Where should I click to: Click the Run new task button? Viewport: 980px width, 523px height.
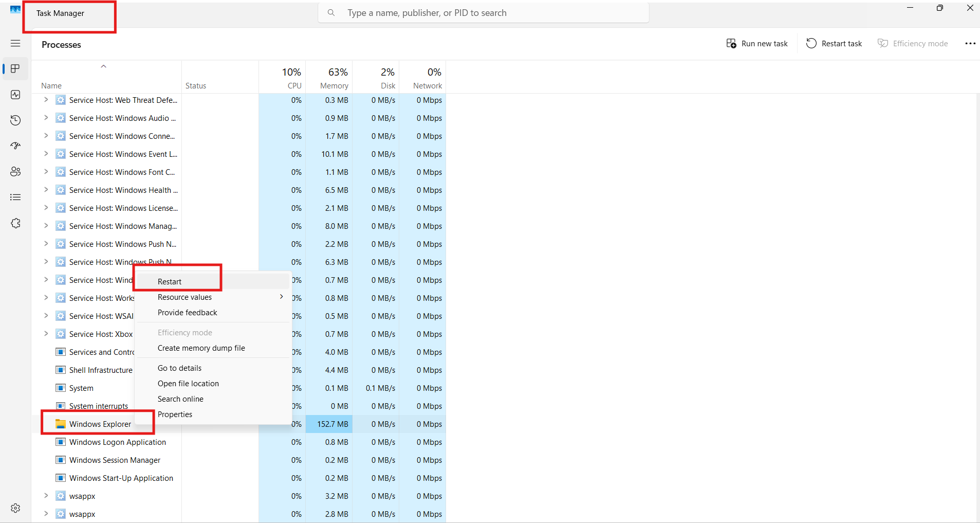[x=757, y=44]
